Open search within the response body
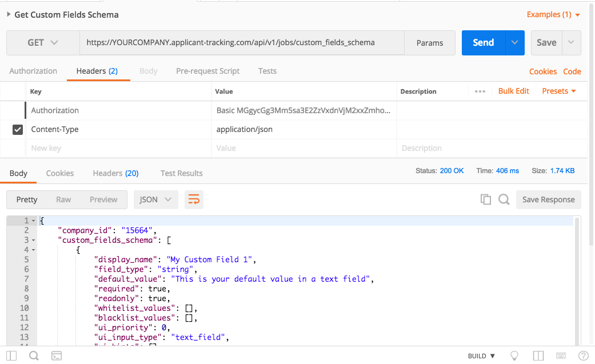This screenshot has height=364, width=595. pyautogui.click(x=504, y=199)
